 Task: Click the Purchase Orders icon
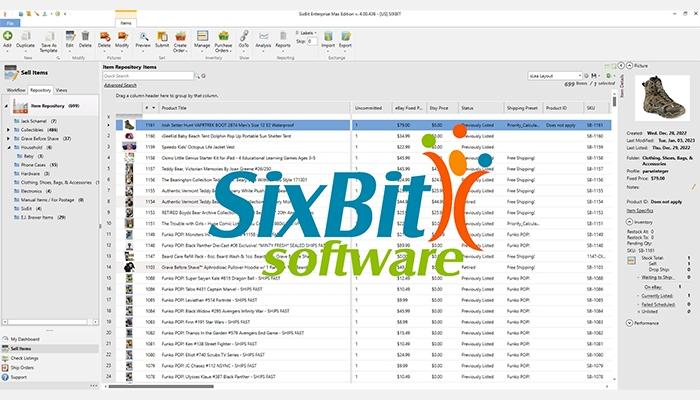tap(223, 36)
